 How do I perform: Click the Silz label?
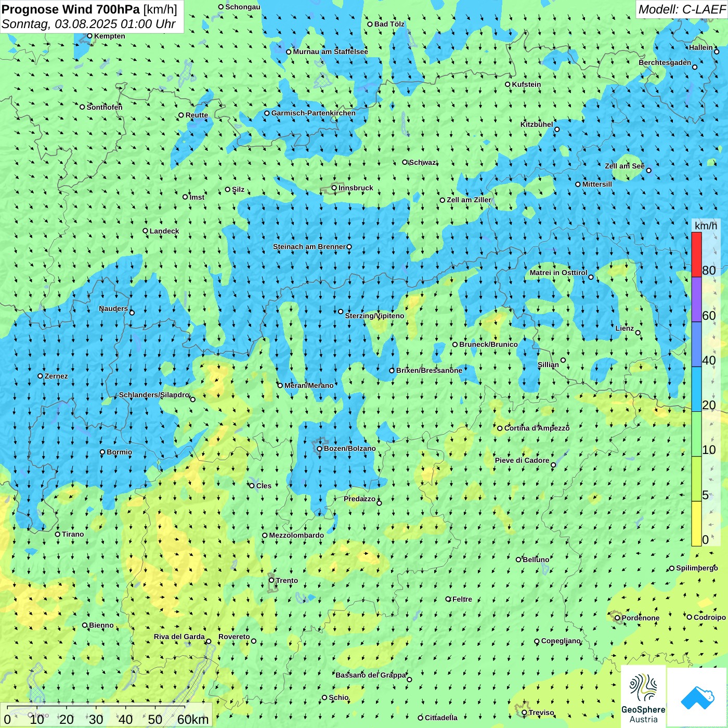238,189
